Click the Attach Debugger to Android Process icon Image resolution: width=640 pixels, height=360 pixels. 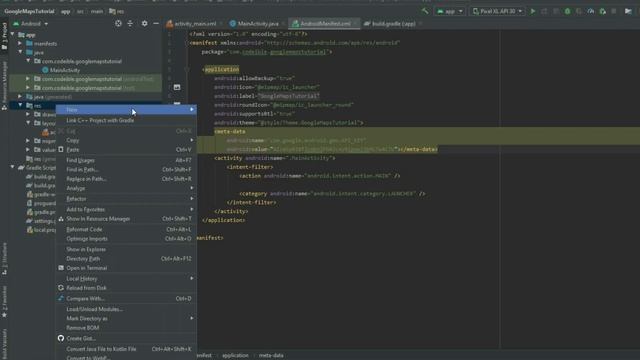[602, 11]
